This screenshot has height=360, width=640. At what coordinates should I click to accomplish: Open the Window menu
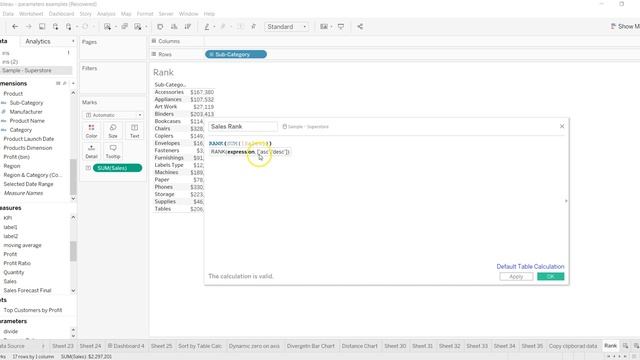coord(189,14)
